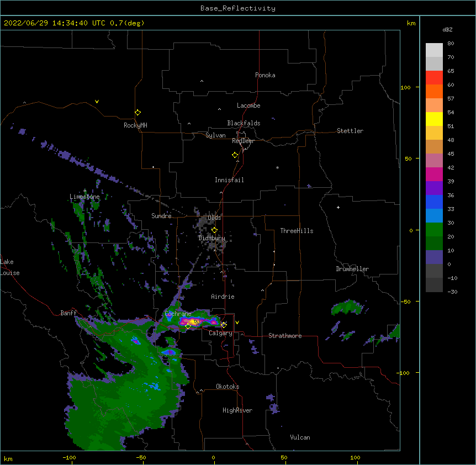This screenshot has width=476, height=465.
Task: Select the Vulcan label
Action: [300, 437]
